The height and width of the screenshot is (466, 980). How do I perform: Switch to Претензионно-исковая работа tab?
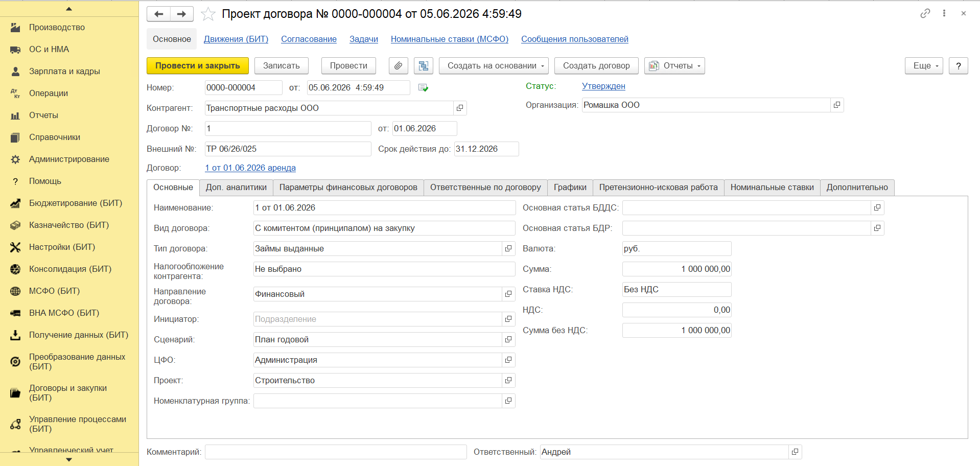coord(659,188)
